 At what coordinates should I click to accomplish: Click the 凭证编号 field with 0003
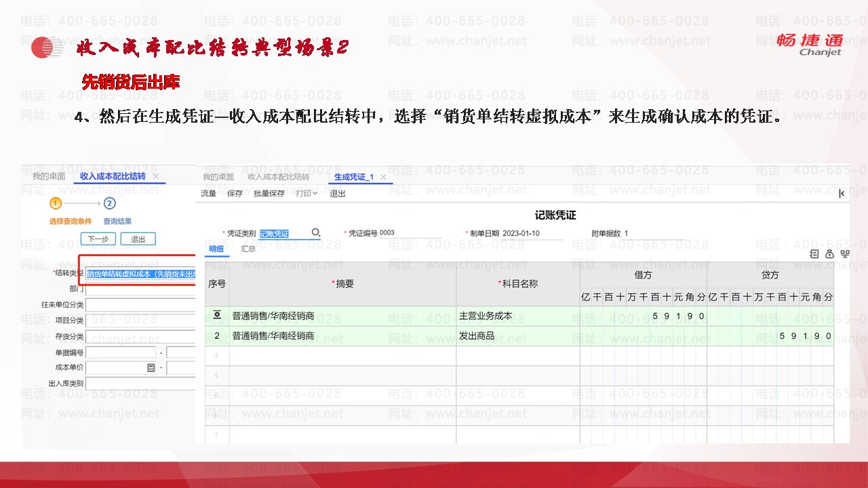pos(410,233)
